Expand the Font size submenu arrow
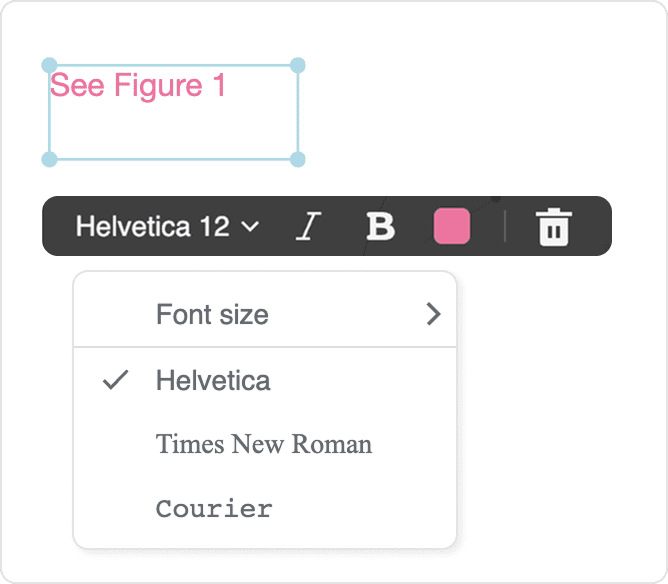This screenshot has width=668, height=584. click(x=433, y=315)
